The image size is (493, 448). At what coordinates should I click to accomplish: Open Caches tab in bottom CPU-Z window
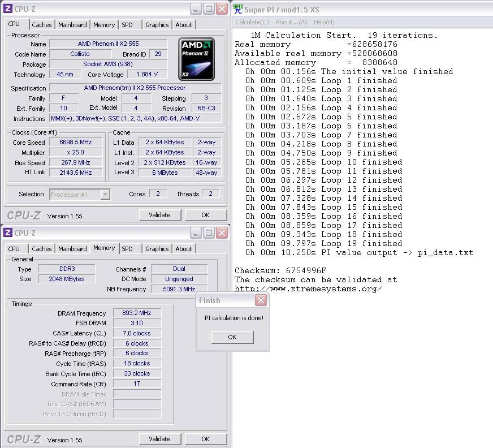(x=41, y=249)
